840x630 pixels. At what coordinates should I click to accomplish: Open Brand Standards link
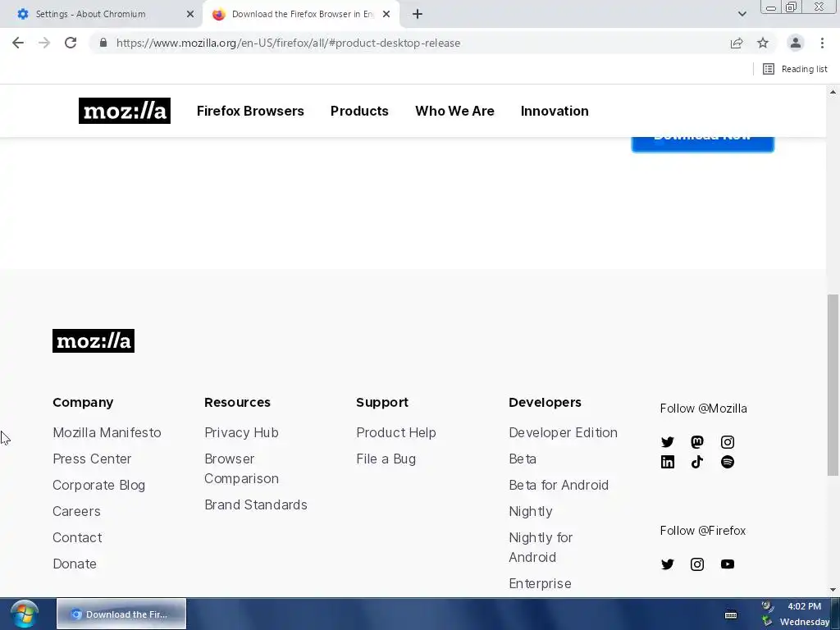coord(256,504)
